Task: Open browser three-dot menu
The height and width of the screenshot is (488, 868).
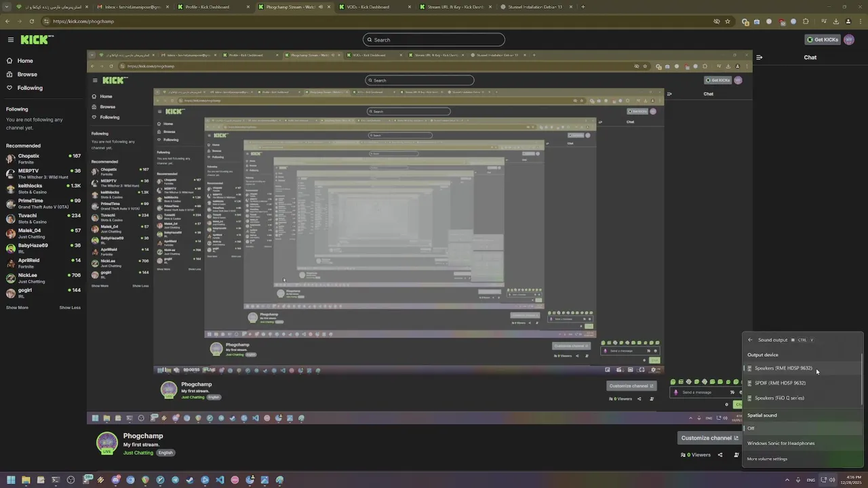Action: (859, 21)
